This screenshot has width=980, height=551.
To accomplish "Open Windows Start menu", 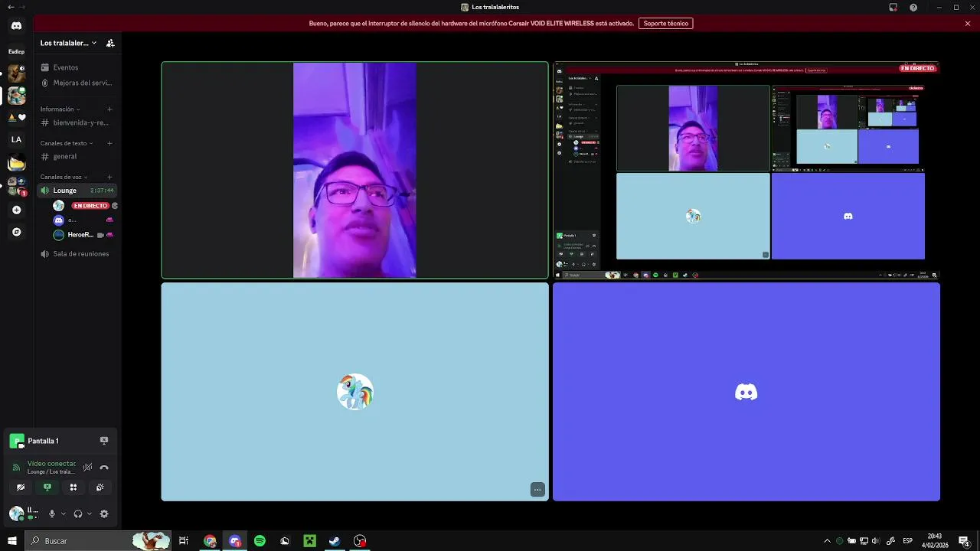I will pos(12,541).
